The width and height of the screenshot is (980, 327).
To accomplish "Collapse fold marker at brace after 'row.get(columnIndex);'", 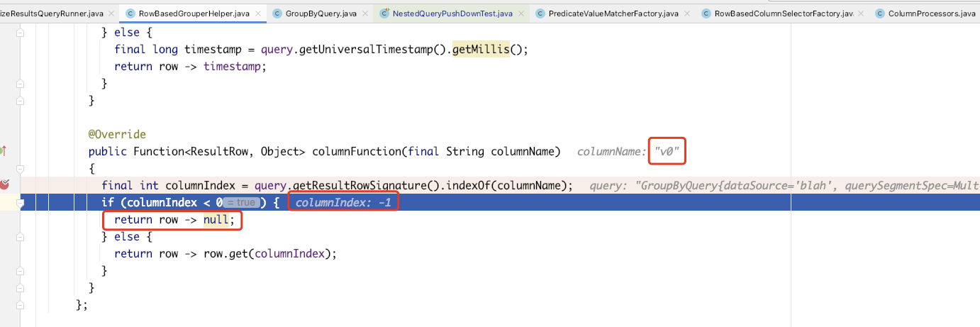I will tap(21, 270).
